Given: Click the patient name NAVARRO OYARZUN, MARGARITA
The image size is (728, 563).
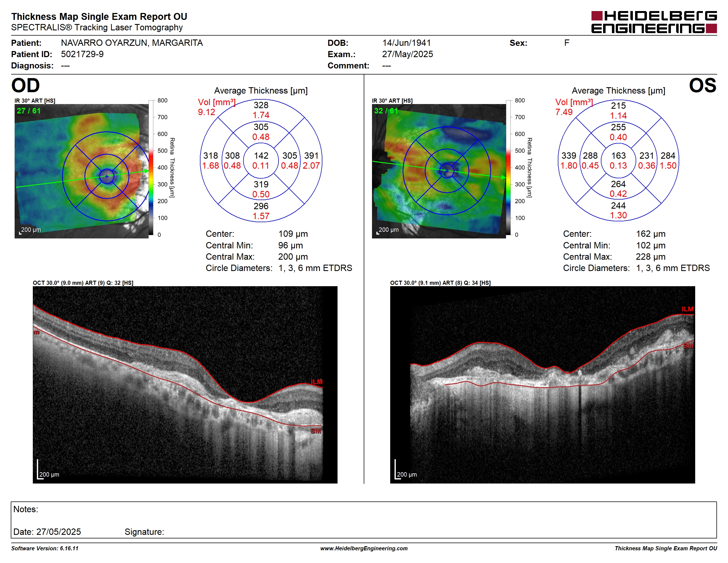Looking at the screenshot, I should pyautogui.click(x=132, y=43).
